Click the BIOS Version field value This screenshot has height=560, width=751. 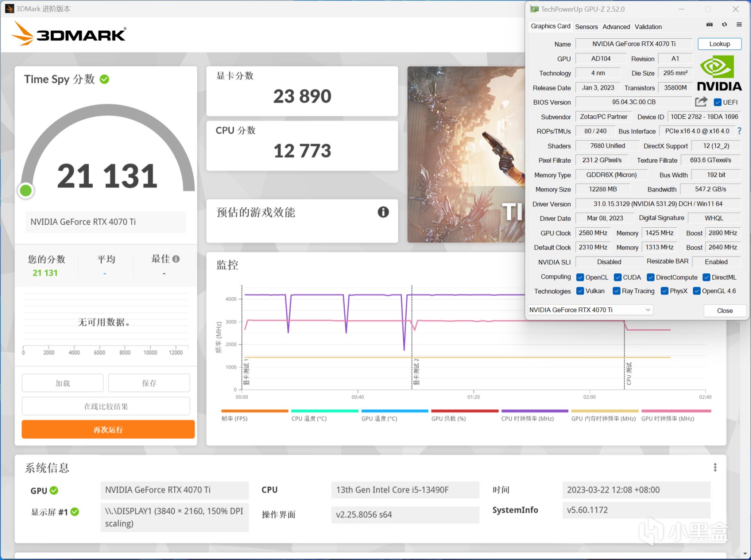[634, 102]
